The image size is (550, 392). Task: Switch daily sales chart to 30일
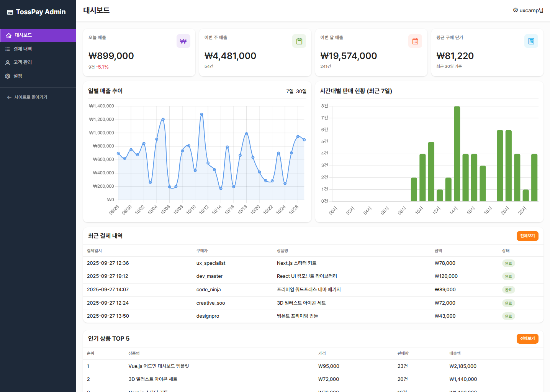pos(301,91)
